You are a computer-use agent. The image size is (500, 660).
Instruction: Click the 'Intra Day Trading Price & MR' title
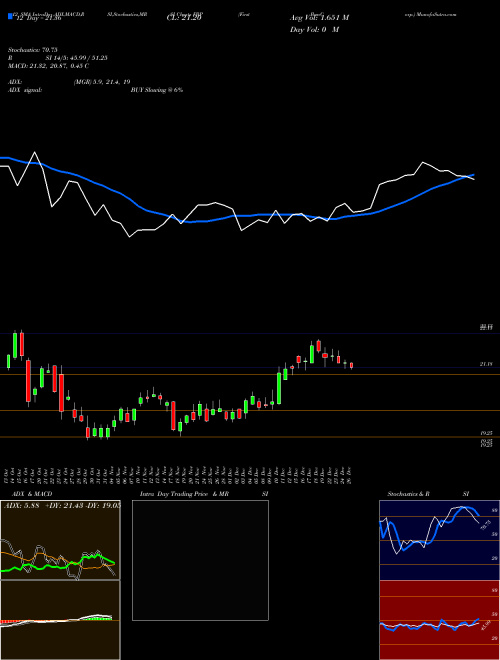click(x=184, y=494)
